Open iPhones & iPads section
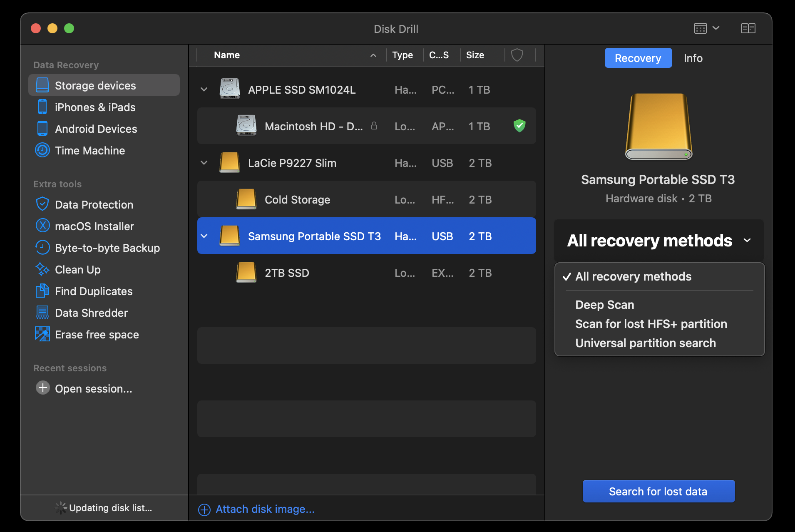 (95, 107)
